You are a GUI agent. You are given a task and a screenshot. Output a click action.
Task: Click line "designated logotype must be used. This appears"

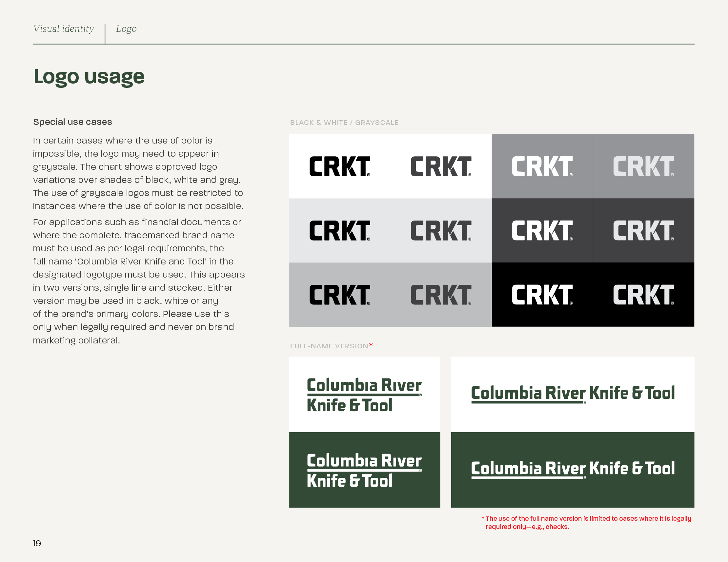point(139,275)
